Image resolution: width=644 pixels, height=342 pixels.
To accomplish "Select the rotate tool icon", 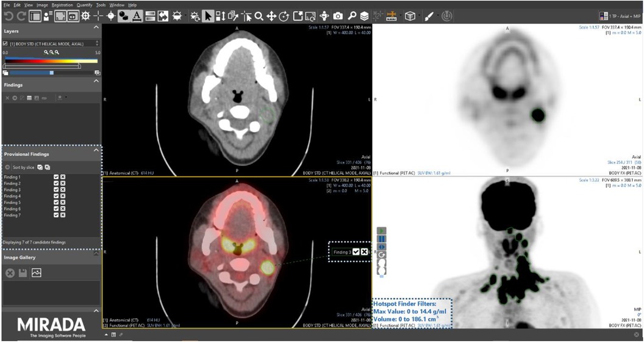I will [284, 16].
